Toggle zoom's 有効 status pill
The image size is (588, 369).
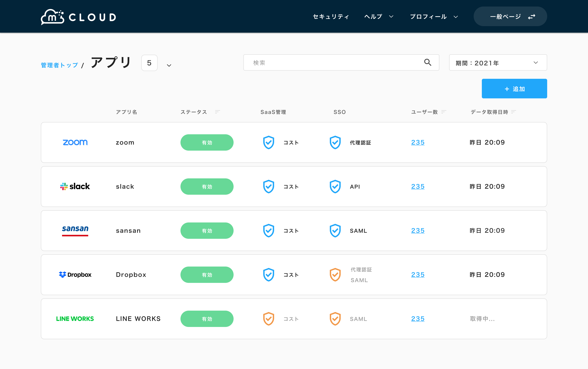point(207,142)
